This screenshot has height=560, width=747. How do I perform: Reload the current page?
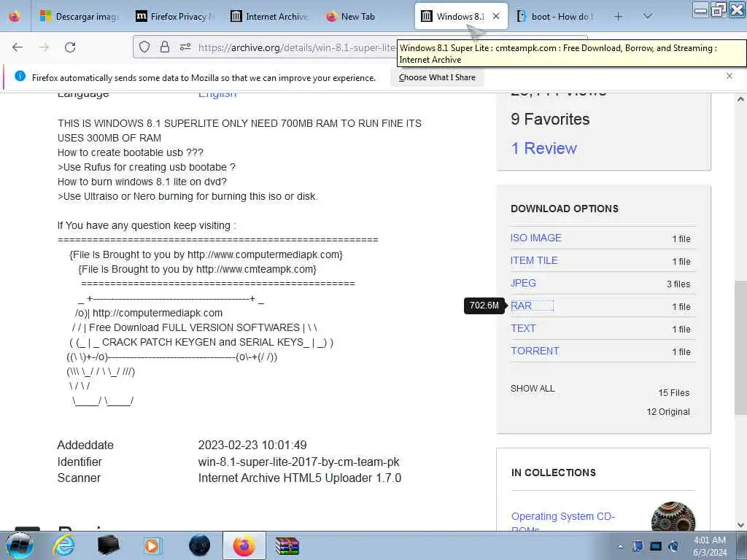click(x=70, y=47)
